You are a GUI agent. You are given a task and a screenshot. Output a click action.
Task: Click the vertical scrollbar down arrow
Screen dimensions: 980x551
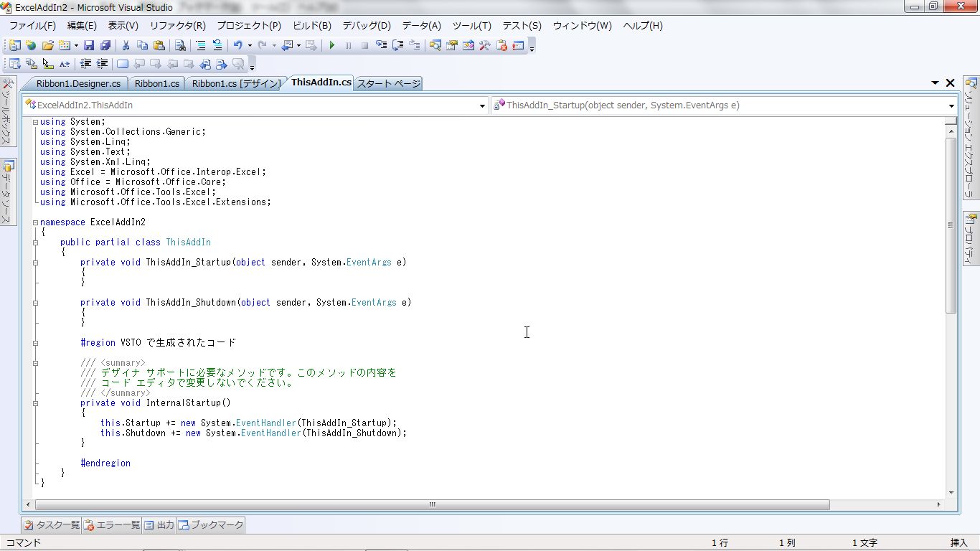(951, 493)
